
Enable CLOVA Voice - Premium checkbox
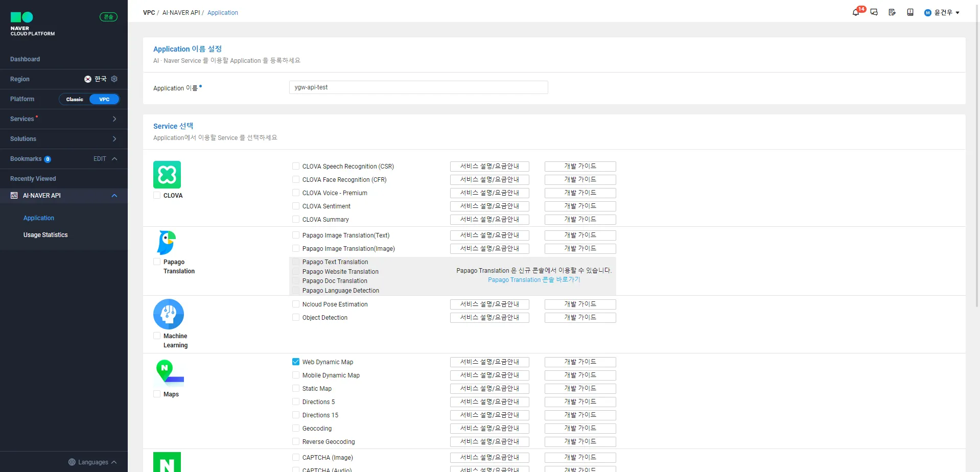pos(296,193)
